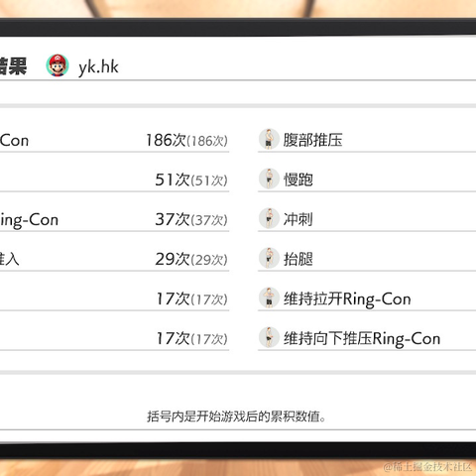Viewport: 476px width, 476px height.
Task: Click the 维持拉开Ring-Con figure icon
Action: coord(269,297)
